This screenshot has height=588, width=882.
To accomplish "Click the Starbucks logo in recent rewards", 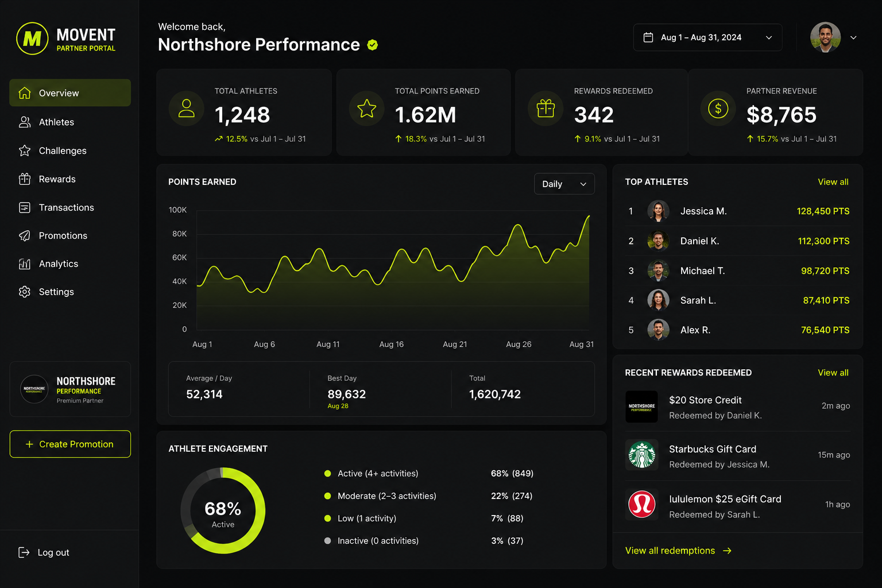I will (642, 455).
